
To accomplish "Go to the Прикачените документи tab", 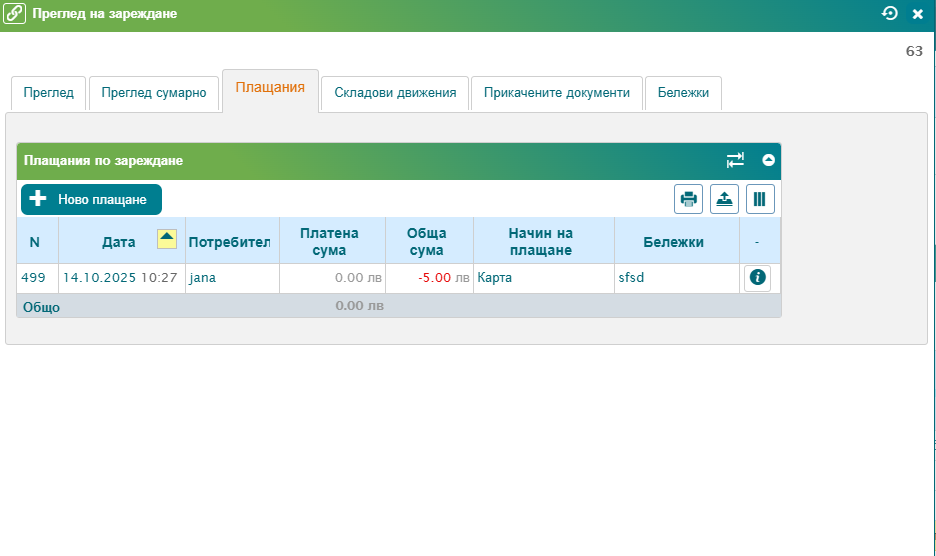I will pyautogui.click(x=556, y=93).
